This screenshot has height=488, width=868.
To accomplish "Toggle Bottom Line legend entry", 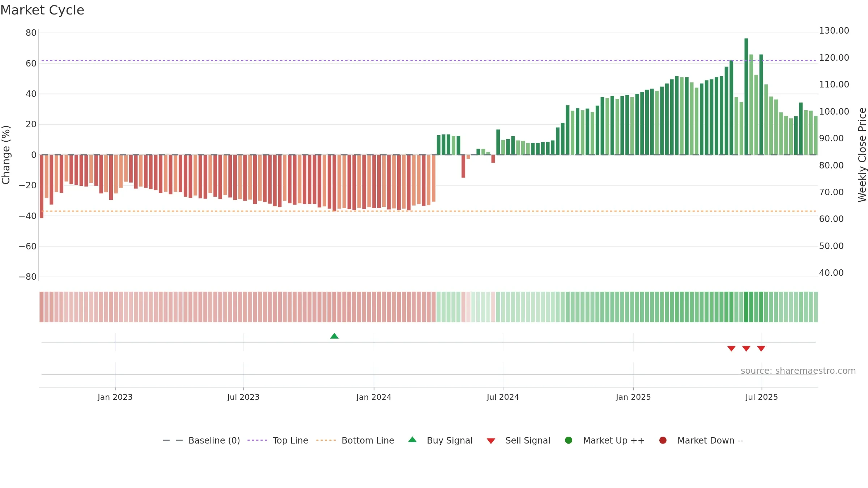I will 355,440.
